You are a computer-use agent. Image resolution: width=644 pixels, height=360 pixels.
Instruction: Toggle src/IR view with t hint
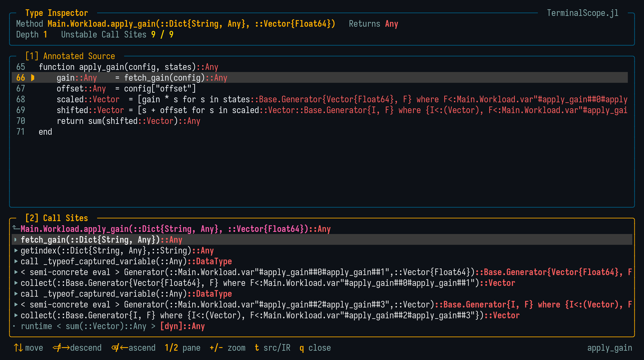273,348
